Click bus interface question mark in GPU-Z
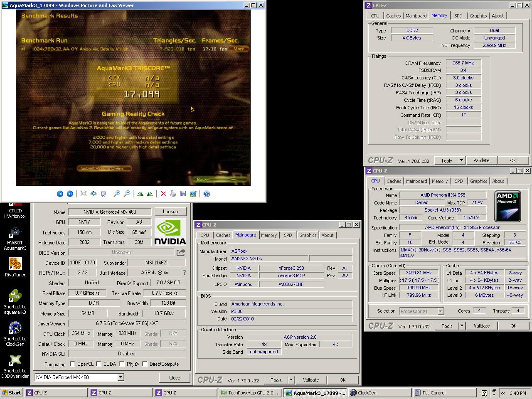The image size is (532, 399). click(185, 273)
